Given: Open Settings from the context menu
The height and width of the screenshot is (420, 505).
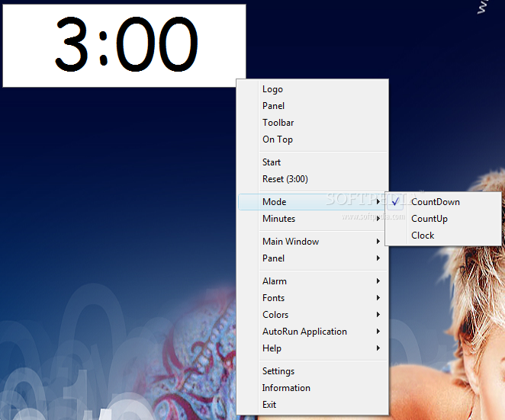Looking at the screenshot, I should pos(313,371).
